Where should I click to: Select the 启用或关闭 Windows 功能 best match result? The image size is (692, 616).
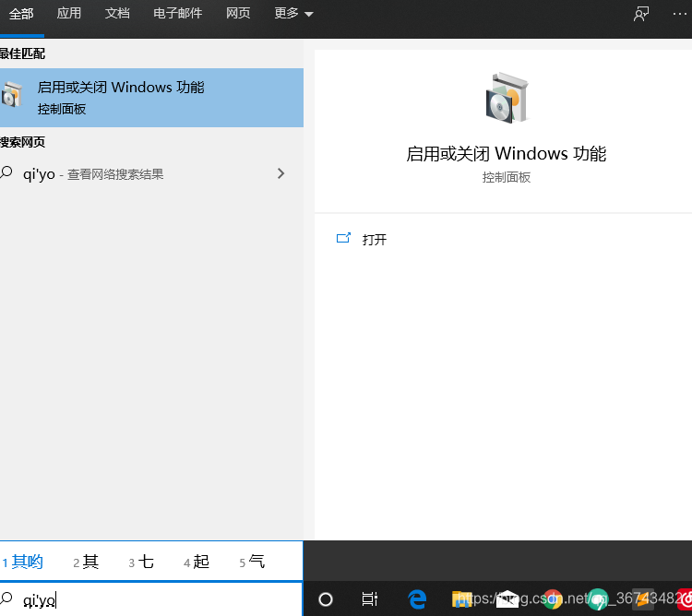pos(151,98)
